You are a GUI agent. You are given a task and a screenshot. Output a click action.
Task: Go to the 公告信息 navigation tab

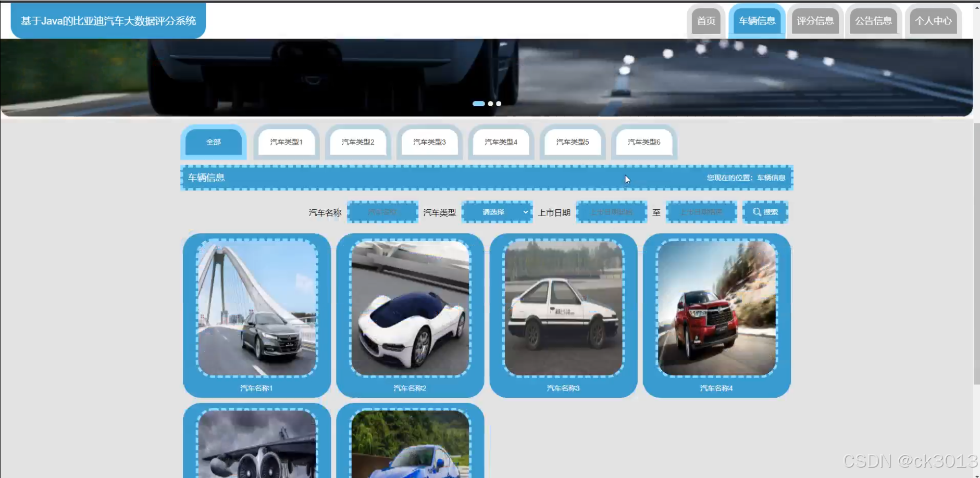pyautogui.click(x=874, y=21)
